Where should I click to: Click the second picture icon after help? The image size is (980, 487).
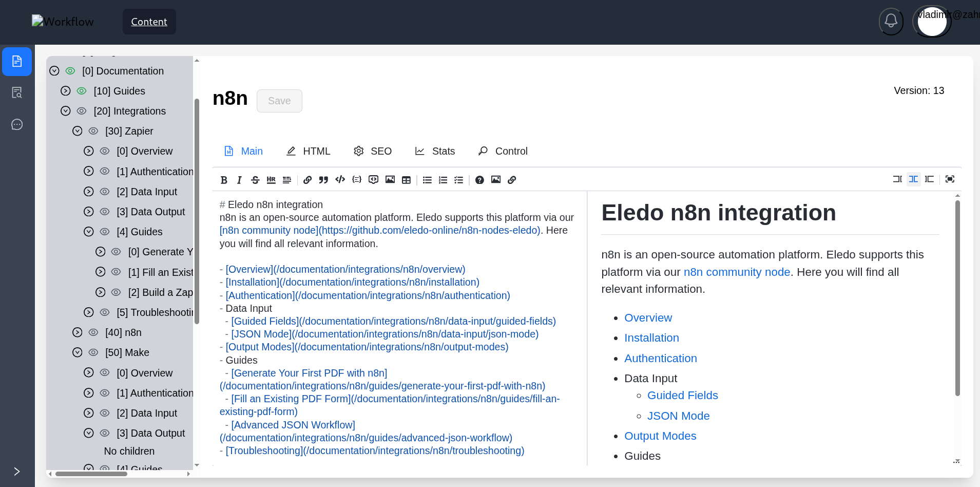[496, 180]
